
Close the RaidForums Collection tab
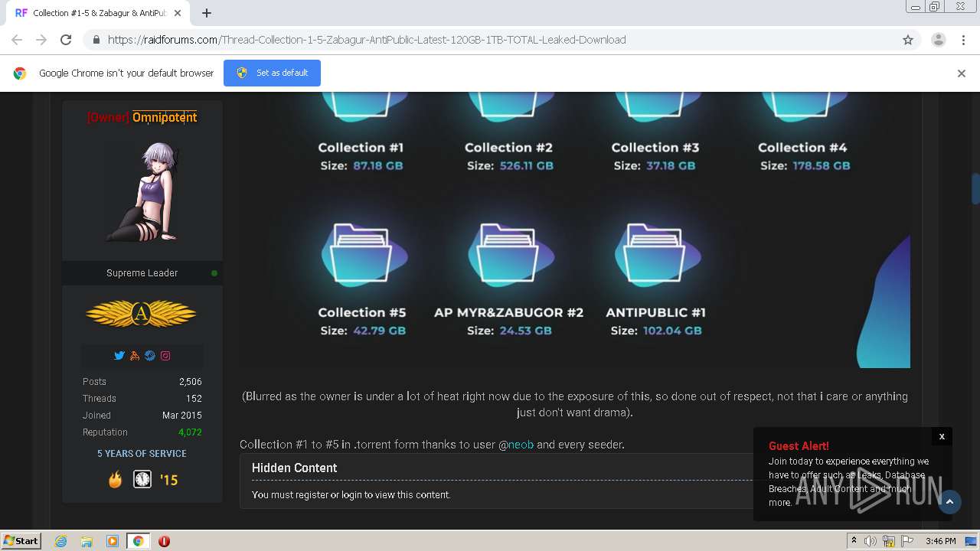click(178, 13)
